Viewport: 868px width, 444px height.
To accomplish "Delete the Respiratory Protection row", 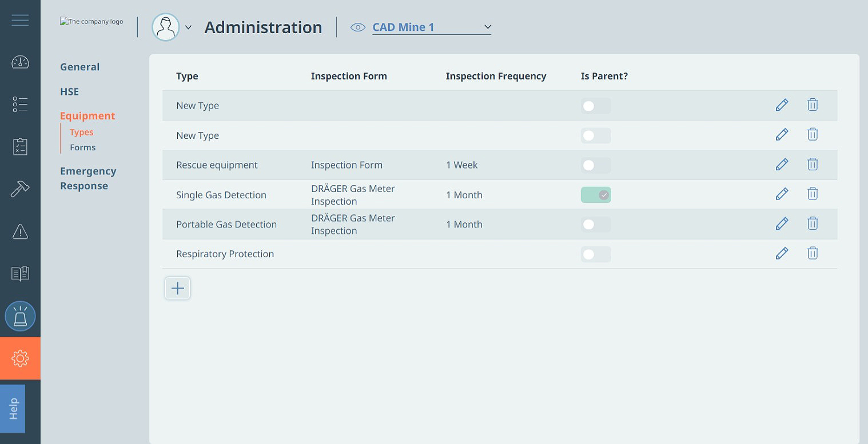I will click(813, 254).
